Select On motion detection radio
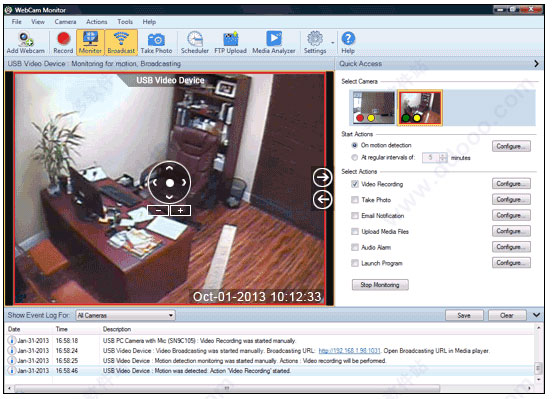Viewport: 557px width, 399px height. (x=355, y=145)
